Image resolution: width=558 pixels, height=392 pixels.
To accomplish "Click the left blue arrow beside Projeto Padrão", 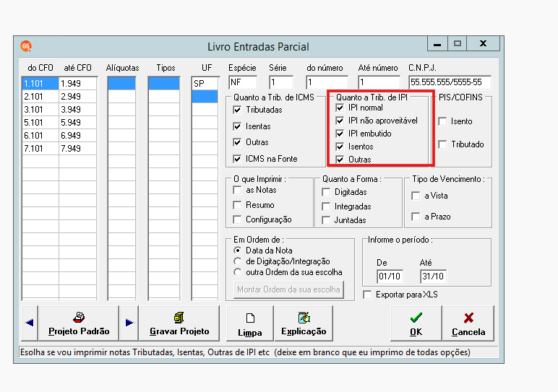I will 30,323.
